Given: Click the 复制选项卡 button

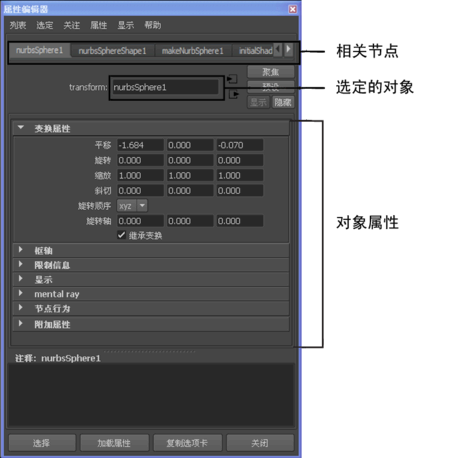Looking at the screenshot, I should [187, 443].
